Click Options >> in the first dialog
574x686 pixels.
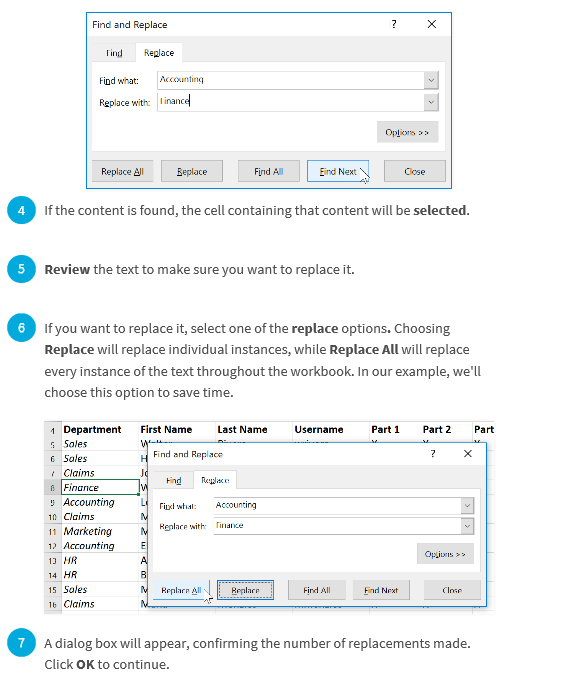coord(407,132)
